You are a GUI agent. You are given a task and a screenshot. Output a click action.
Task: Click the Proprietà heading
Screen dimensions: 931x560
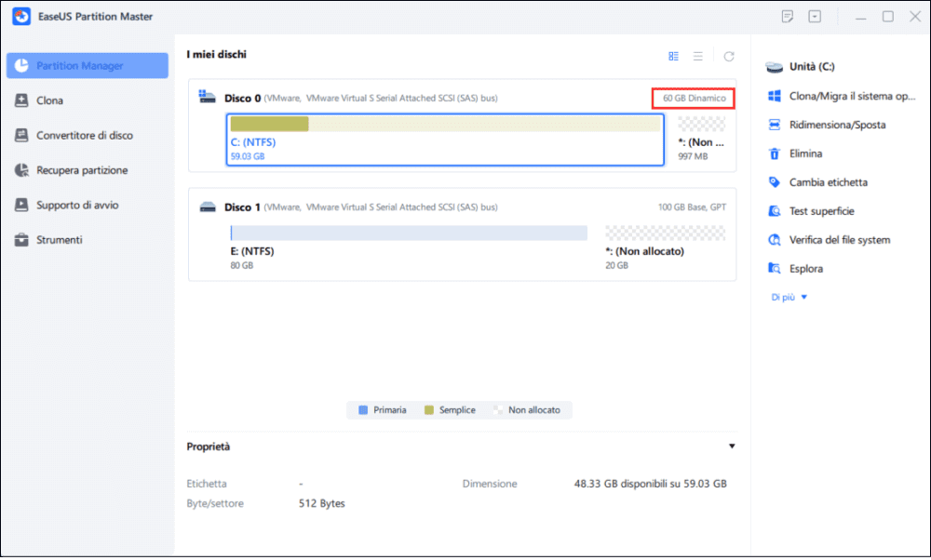coord(209,447)
